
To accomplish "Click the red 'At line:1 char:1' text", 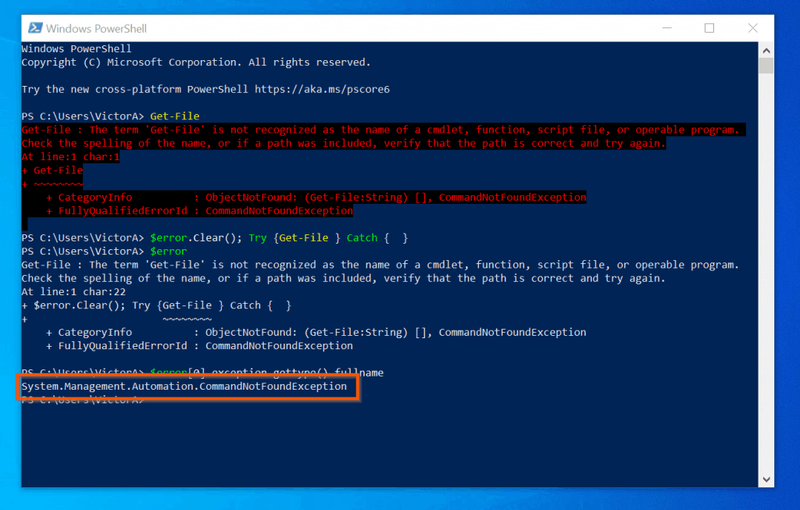I will point(70,157).
